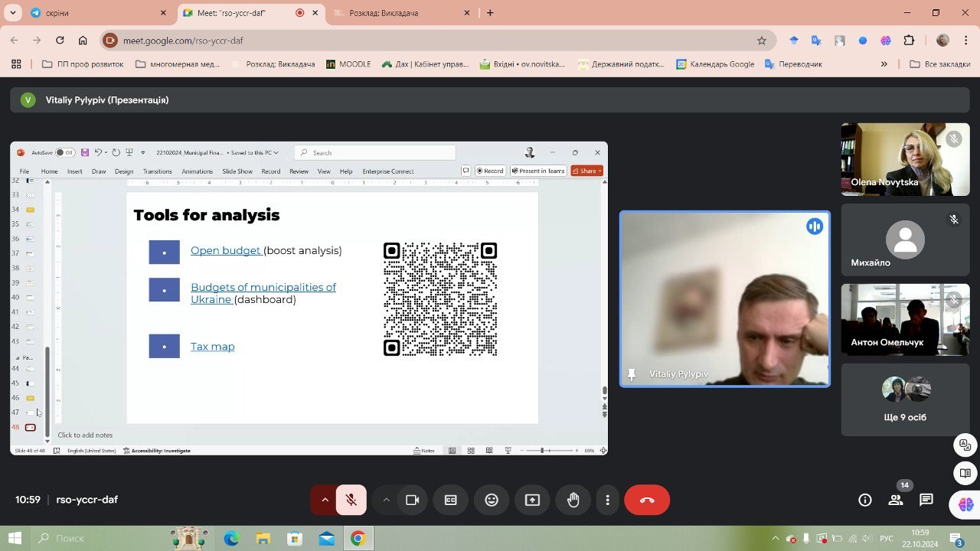Click the slide editing area vertical scrollbar

click(605, 390)
